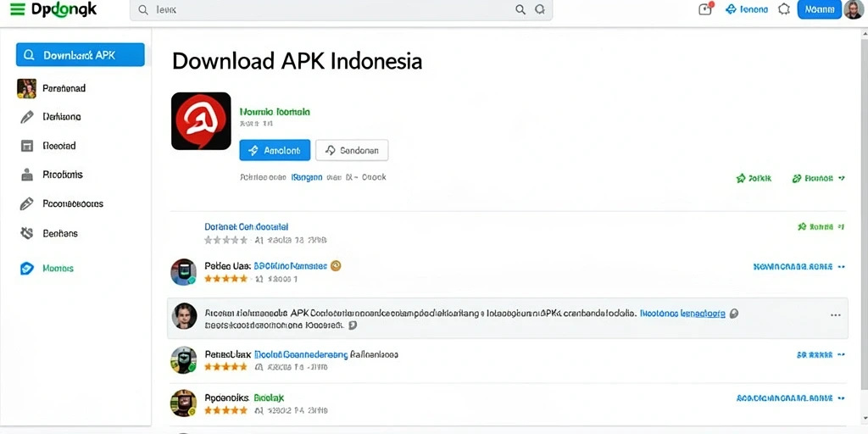Open Rrootonis sidebar item
868x434 pixels.
point(63,175)
